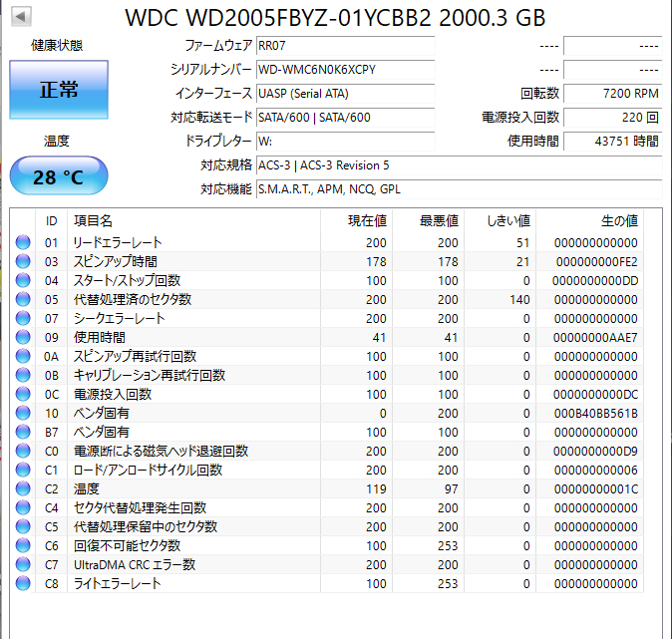Click the features field S.M.A.R.T., APM, NCQ, GPL
672x639 pixels.
coord(460,189)
